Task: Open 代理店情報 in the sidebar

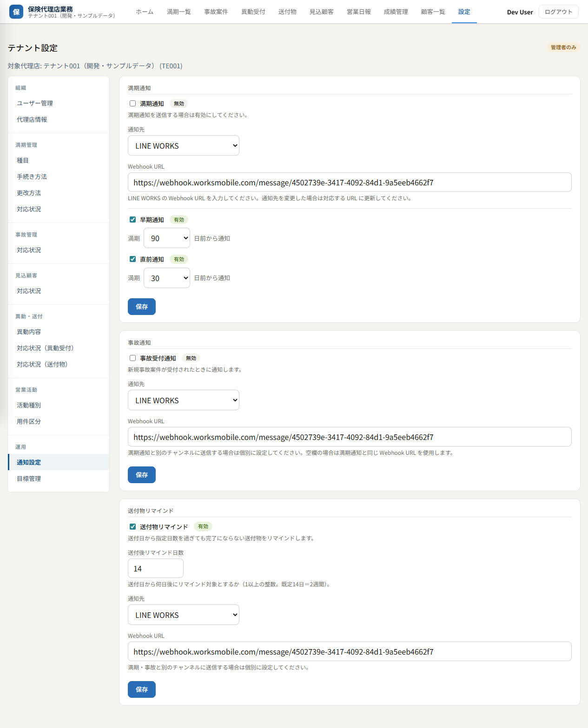Action: [59, 119]
